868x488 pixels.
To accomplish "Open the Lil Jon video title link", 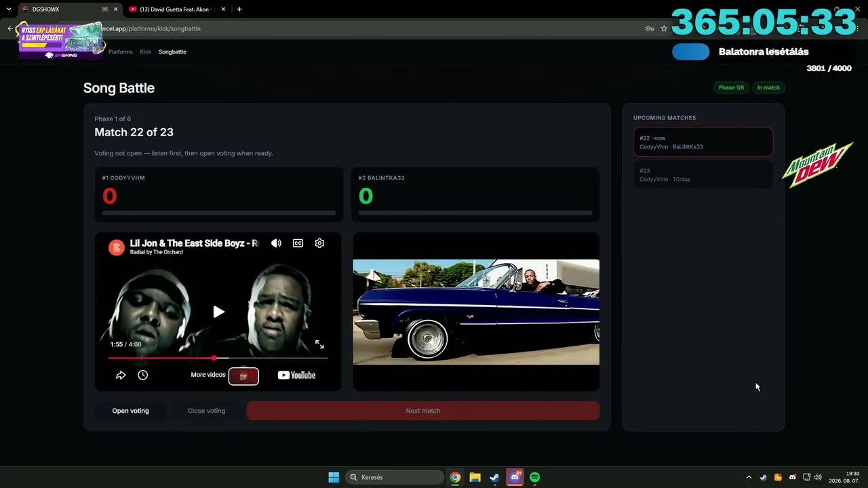I will click(194, 243).
